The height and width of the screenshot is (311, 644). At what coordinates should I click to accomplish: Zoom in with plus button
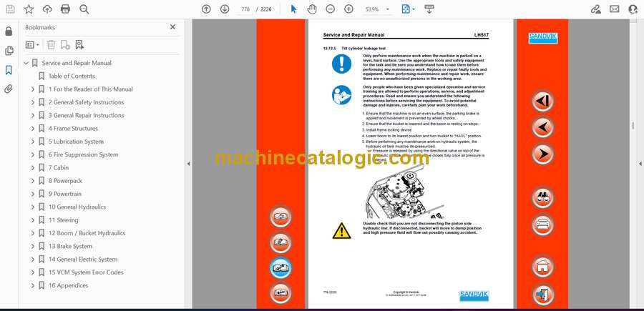pyautogui.click(x=348, y=9)
